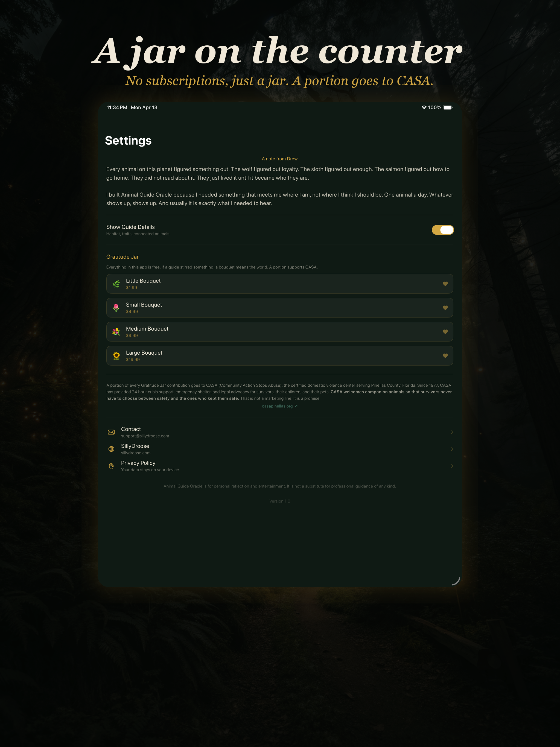Open the chevron on the Contact row
The width and height of the screenshot is (560, 747).
452,432
